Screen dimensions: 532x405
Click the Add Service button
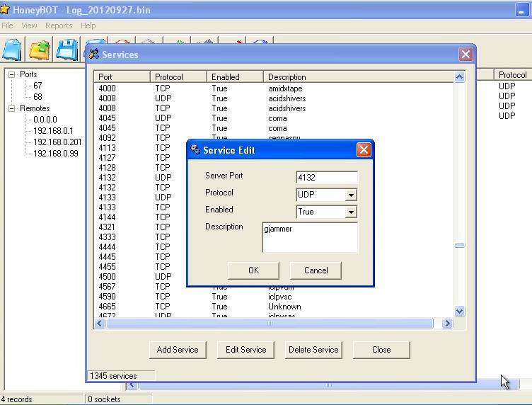[178, 349]
